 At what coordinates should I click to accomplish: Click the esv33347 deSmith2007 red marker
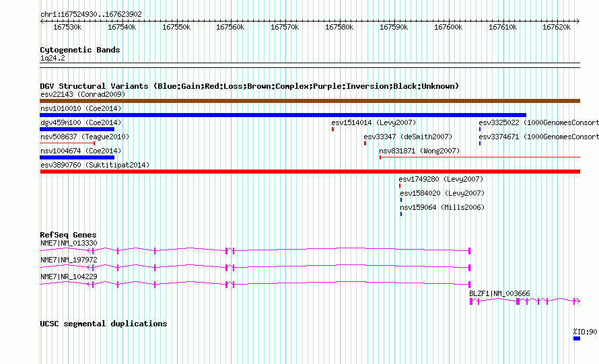pos(365,143)
